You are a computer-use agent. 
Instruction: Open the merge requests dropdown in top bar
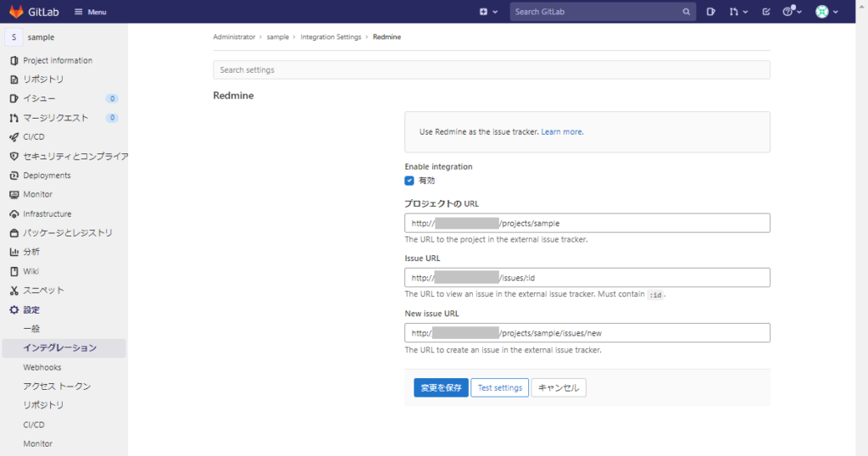[738, 12]
